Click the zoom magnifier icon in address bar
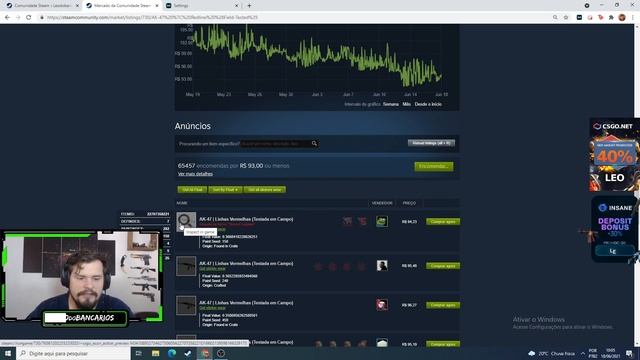Image resolution: width=640 pixels, height=360 pixels. click(x=555, y=18)
